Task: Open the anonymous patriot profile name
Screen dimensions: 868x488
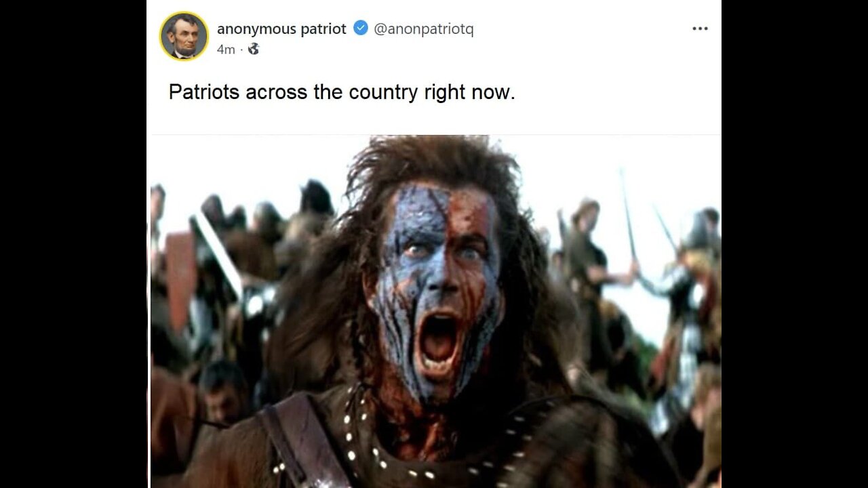Action: click(281, 28)
